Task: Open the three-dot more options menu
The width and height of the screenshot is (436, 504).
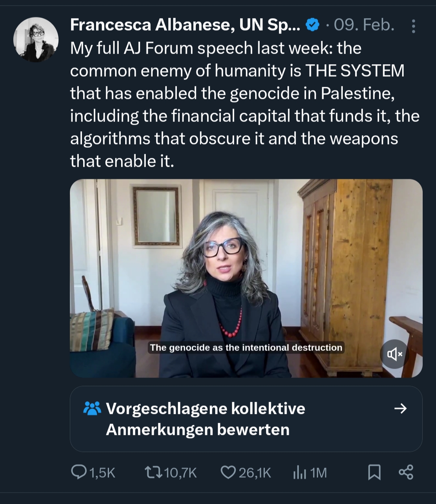Action: [x=413, y=26]
